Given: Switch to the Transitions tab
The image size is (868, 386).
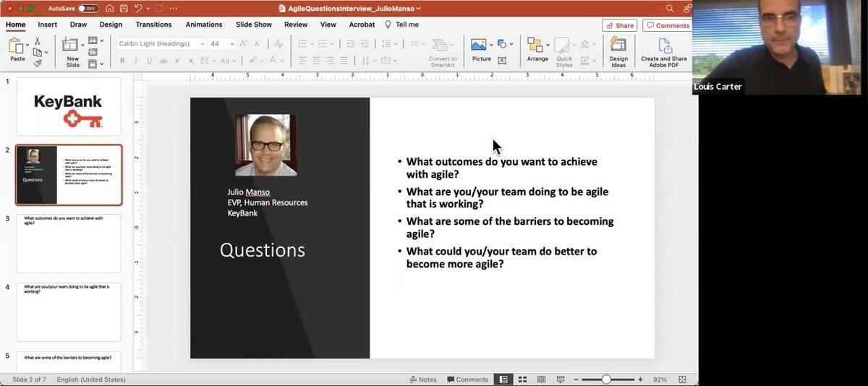Looking at the screenshot, I should [153, 25].
